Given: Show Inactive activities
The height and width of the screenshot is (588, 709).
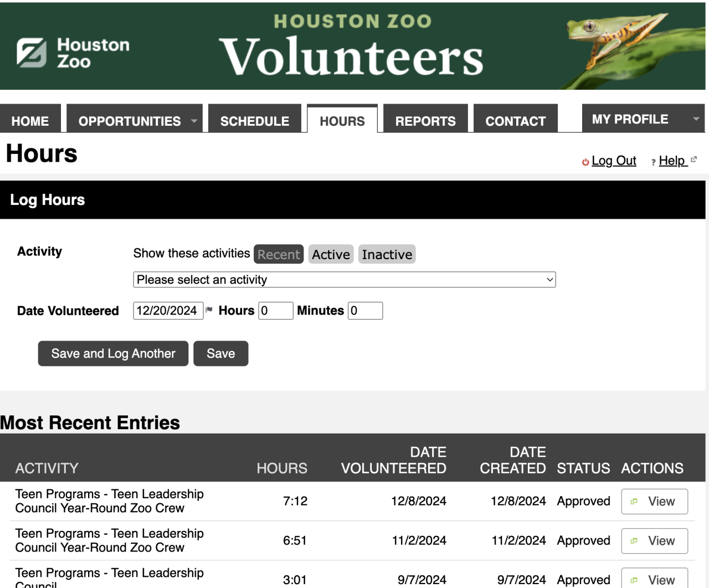Looking at the screenshot, I should coord(387,254).
